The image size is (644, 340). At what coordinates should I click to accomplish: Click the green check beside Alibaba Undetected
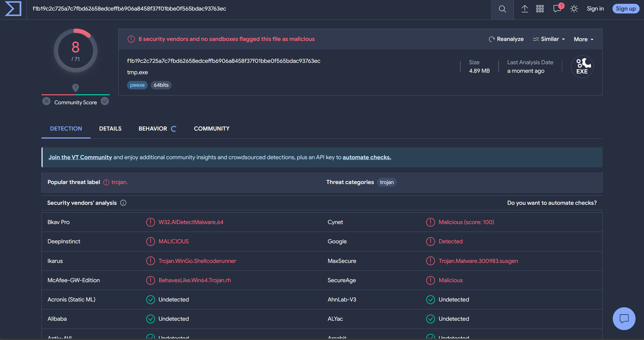coord(150,319)
